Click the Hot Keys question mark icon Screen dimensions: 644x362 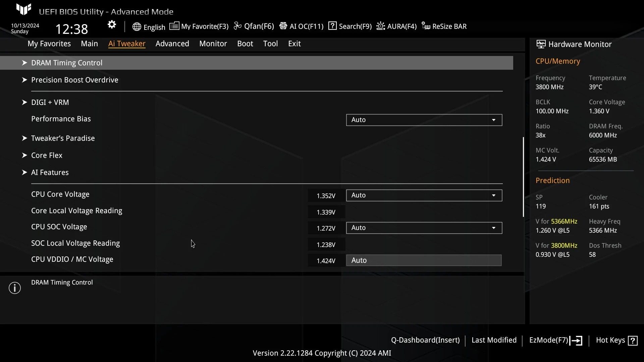(x=633, y=341)
